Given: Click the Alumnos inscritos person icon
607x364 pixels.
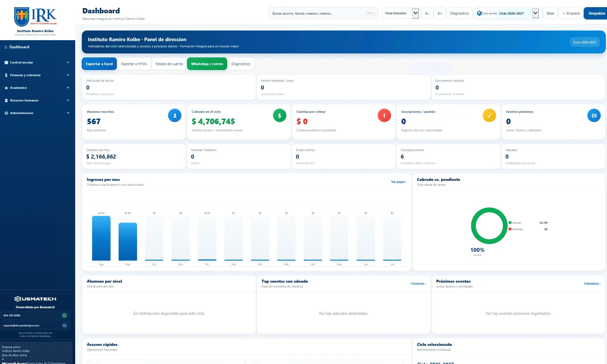Looking at the screenshot, I should (175, 115).
